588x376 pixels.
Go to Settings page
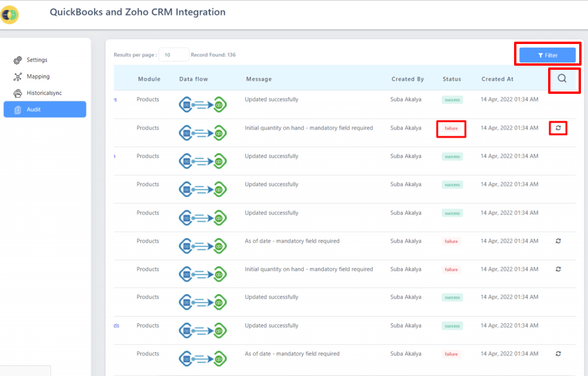pos(37,60)
